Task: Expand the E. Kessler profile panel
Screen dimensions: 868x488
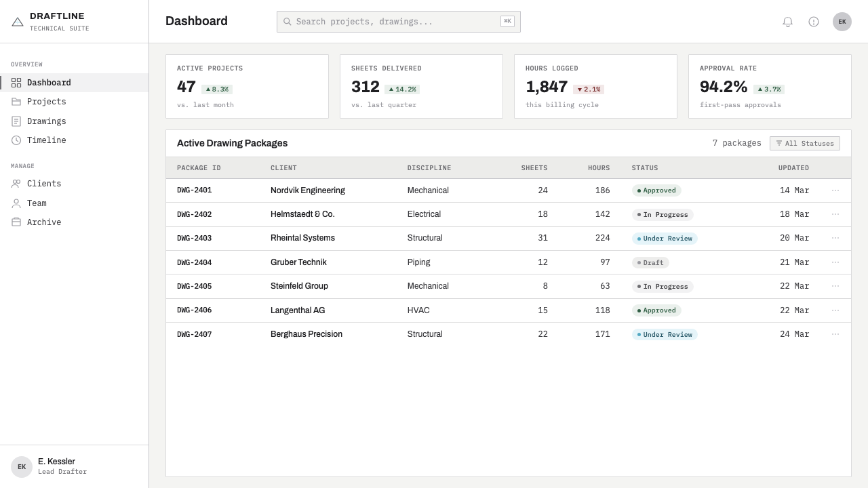Action: click(75, 466)
